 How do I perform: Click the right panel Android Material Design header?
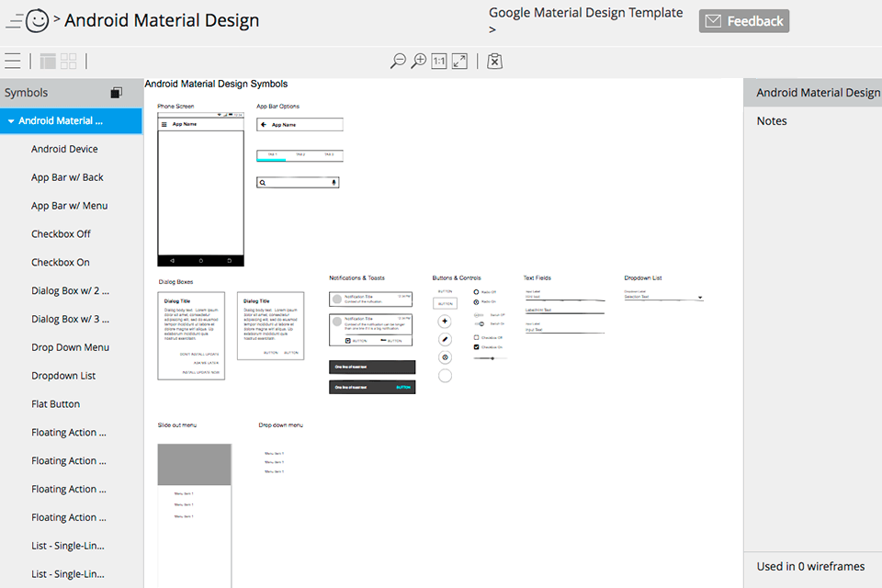pos(813,92)
